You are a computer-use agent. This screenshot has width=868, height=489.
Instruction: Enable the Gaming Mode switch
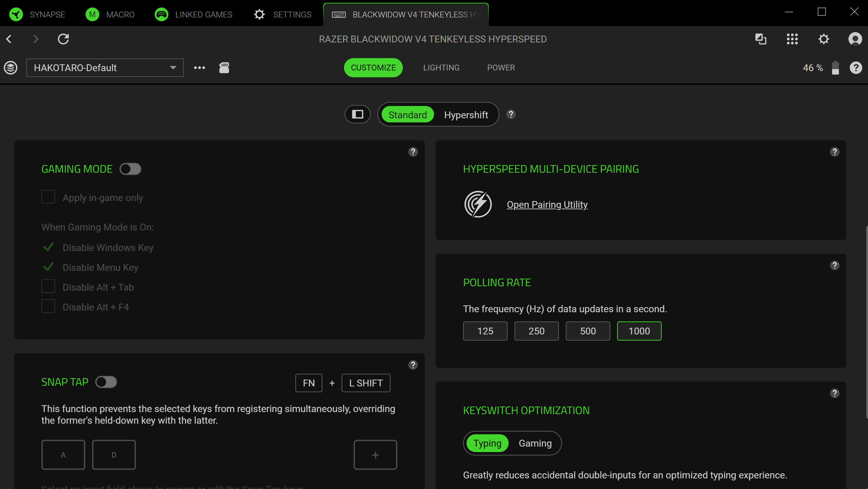tap(130, 169)
